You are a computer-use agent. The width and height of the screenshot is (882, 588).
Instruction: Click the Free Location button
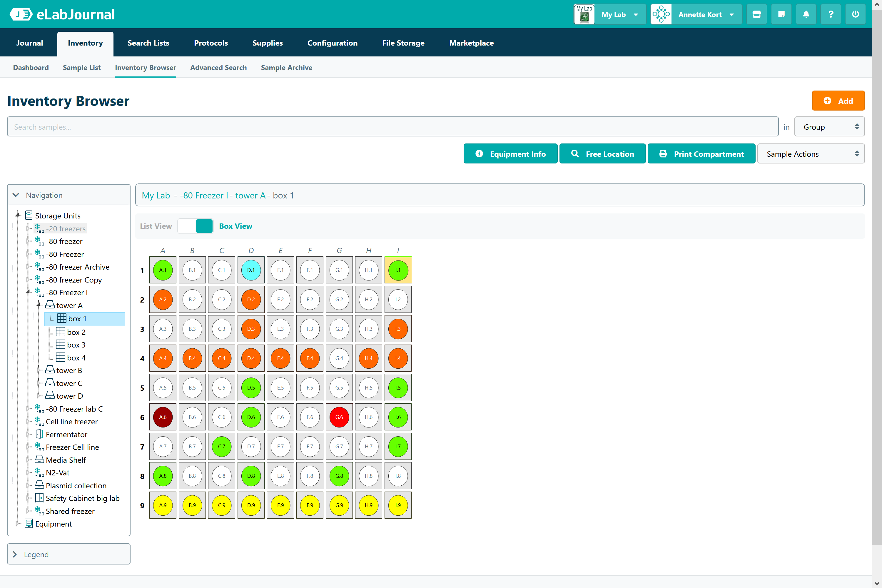pos(602,154)
